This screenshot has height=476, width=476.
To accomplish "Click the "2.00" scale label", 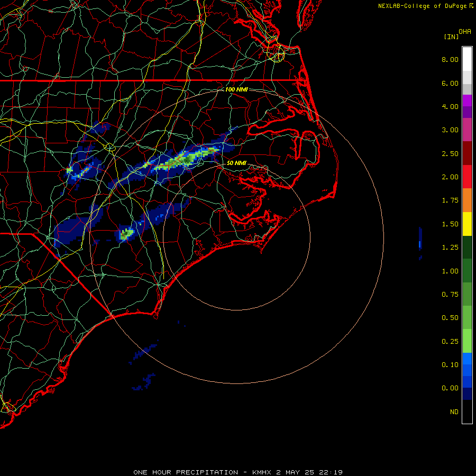I will click(450, 177).
